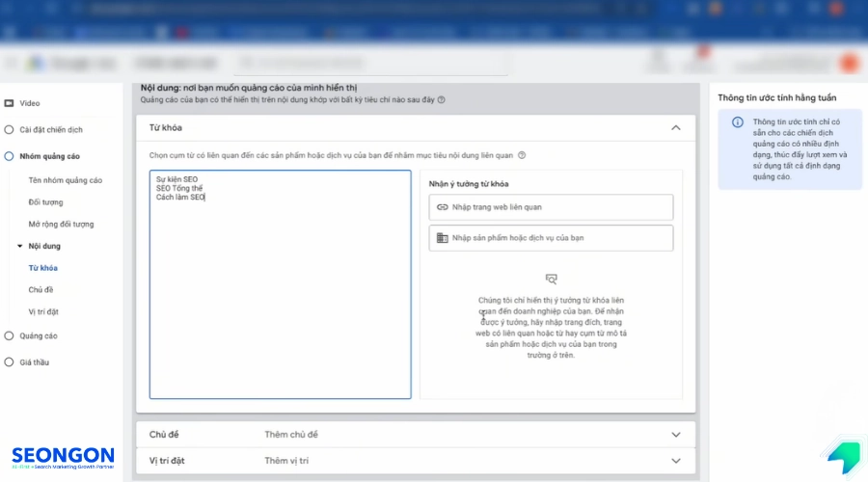Jump to Mở rộng đối tượng
Viewport: 868px width, 482px height.
click(61, 224)
